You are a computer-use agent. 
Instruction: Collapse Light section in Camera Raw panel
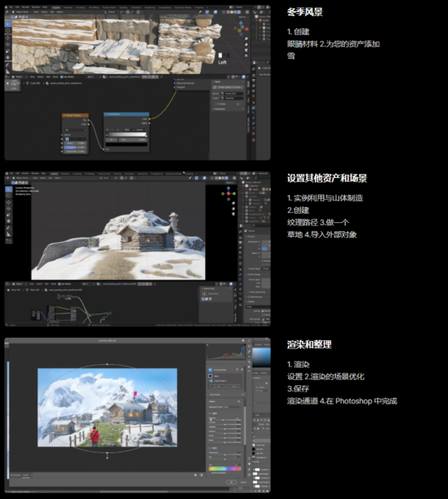[214, 413]
